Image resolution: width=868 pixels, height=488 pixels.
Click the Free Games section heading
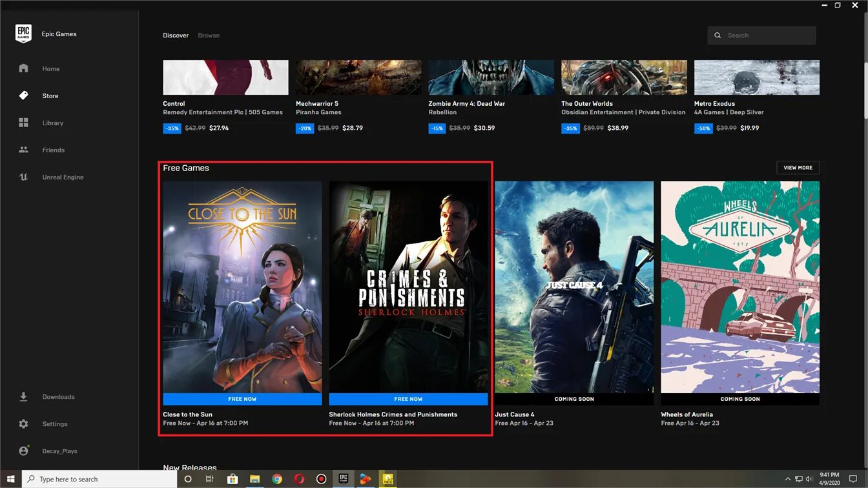coord(186,168)
